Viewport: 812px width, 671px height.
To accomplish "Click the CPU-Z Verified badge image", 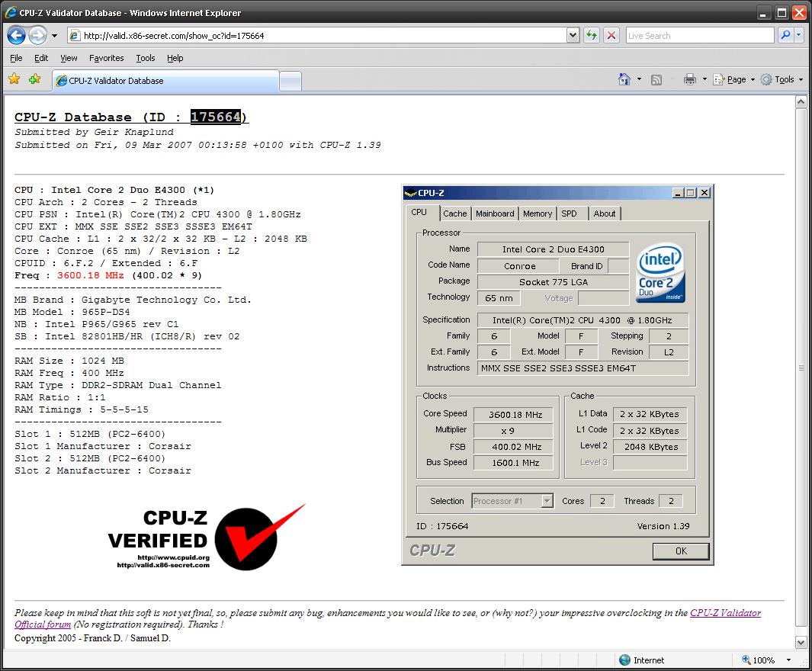I will 207,538.
